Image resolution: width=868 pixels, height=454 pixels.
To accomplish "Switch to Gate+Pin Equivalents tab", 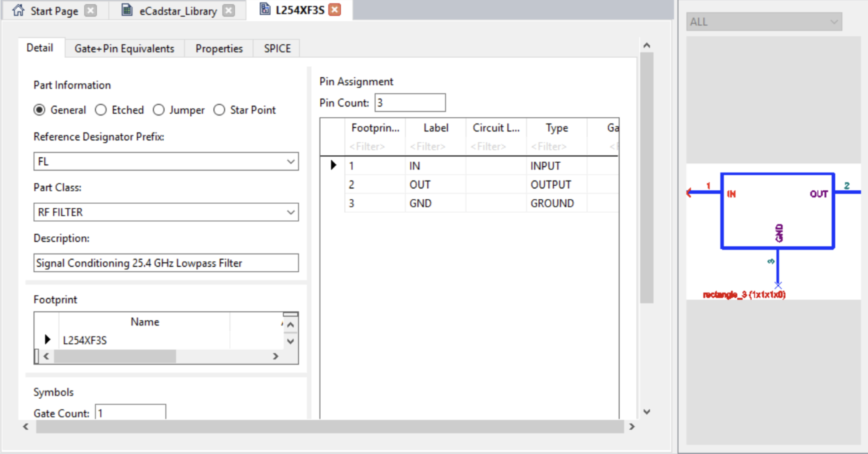I will click(124, 49).
